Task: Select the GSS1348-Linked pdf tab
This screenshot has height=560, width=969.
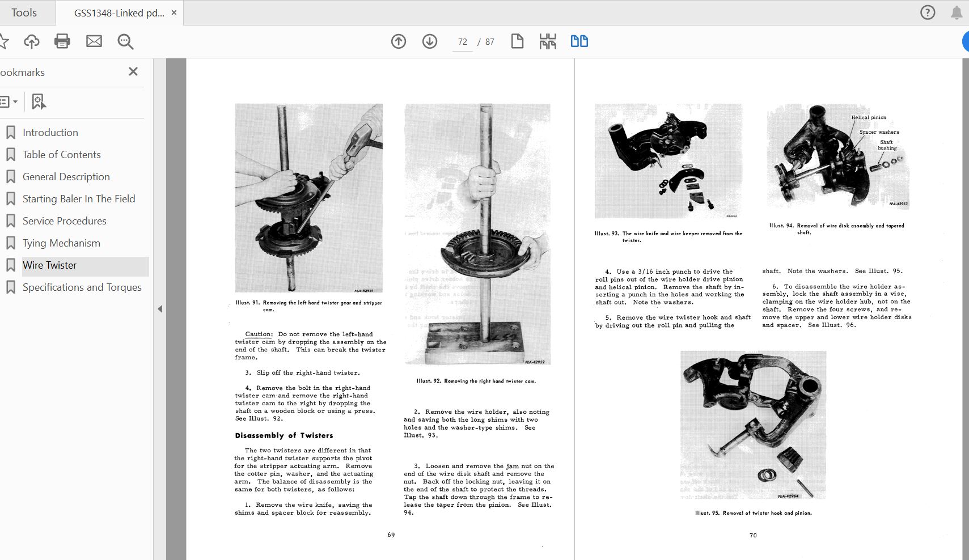Action: (119, 13)
